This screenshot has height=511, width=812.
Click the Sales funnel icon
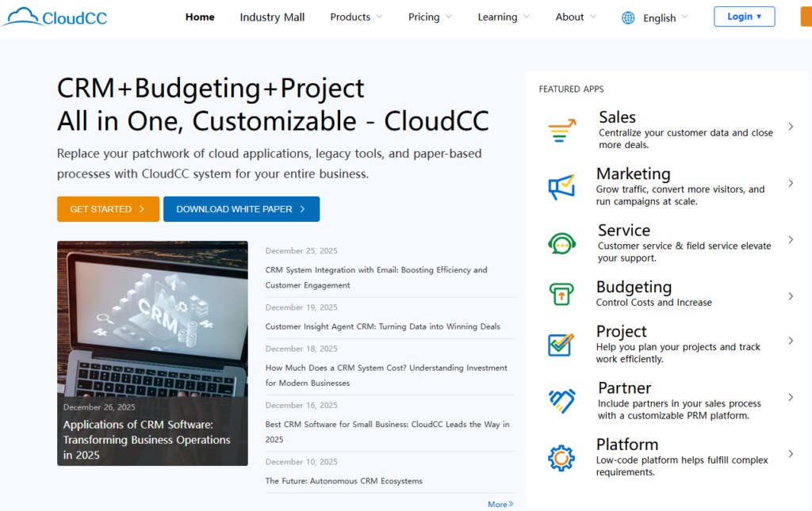pos(562,130)
